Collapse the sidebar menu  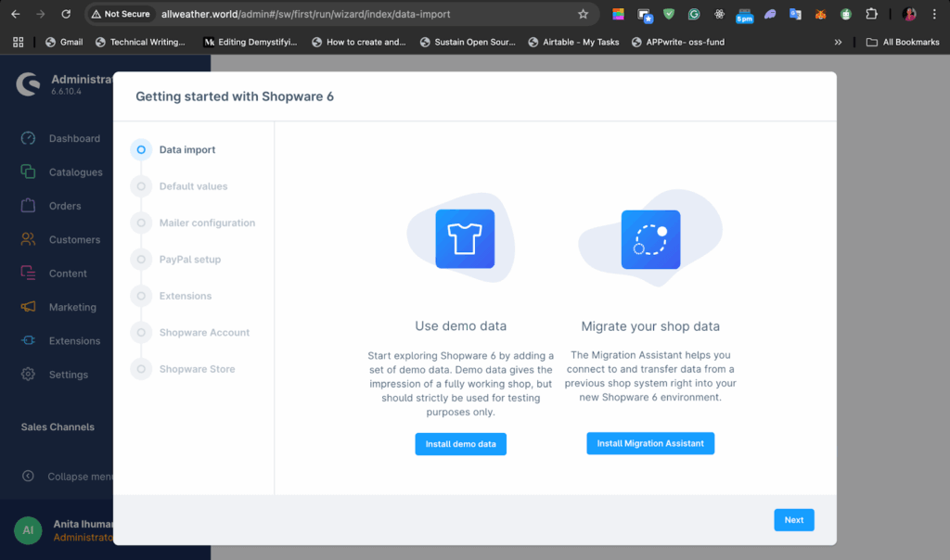[x=67, y=477]
